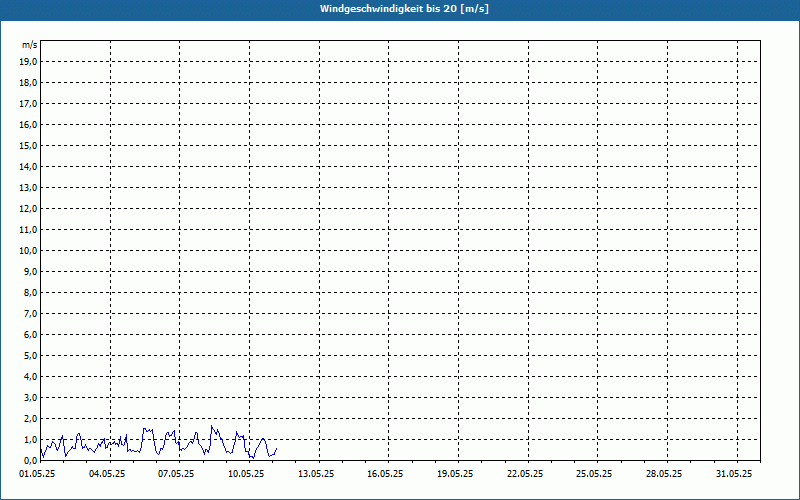Click the 13,0 y-axis label
800x500 pixels.
[28, 188]
